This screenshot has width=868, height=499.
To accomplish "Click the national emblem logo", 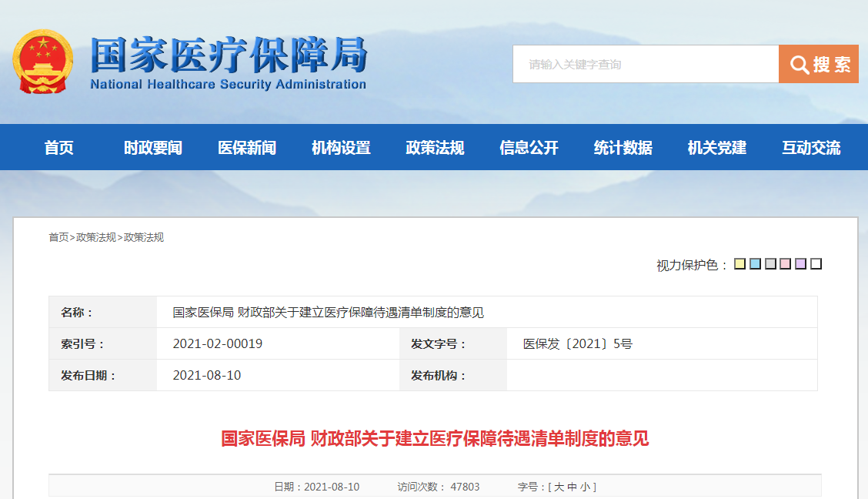I will tap(42, 62).
